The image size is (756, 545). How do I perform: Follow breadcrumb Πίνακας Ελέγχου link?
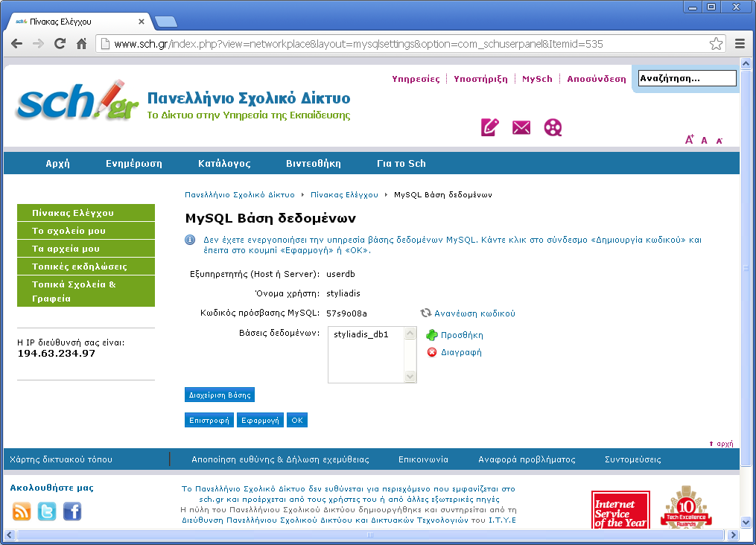pos(344,194)
